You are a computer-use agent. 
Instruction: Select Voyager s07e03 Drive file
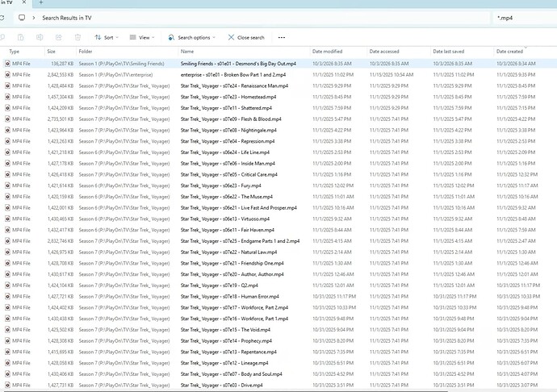pyautogui.click(x=222, y=385)
